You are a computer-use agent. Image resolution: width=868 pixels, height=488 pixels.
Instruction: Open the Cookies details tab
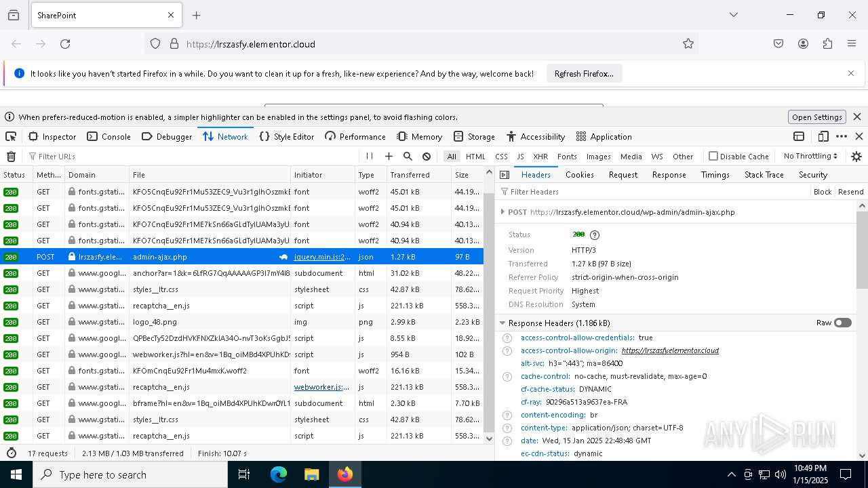click(x=580, y=175)
